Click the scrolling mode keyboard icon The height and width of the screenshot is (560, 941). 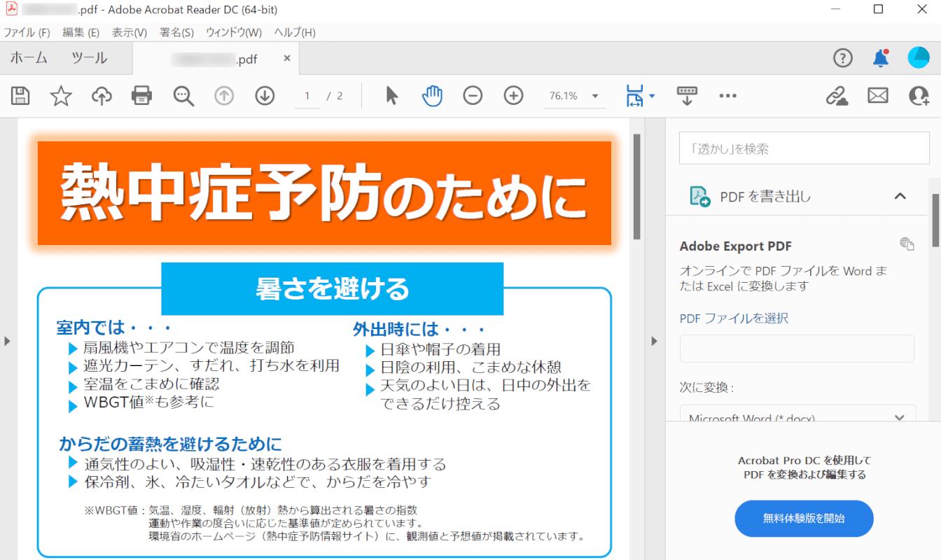pos(687,96)
